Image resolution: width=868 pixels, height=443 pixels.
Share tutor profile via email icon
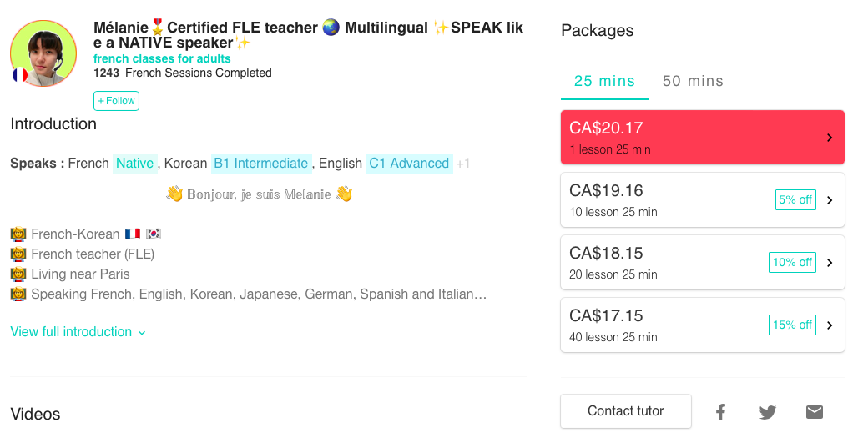click(x=815, y=412)
